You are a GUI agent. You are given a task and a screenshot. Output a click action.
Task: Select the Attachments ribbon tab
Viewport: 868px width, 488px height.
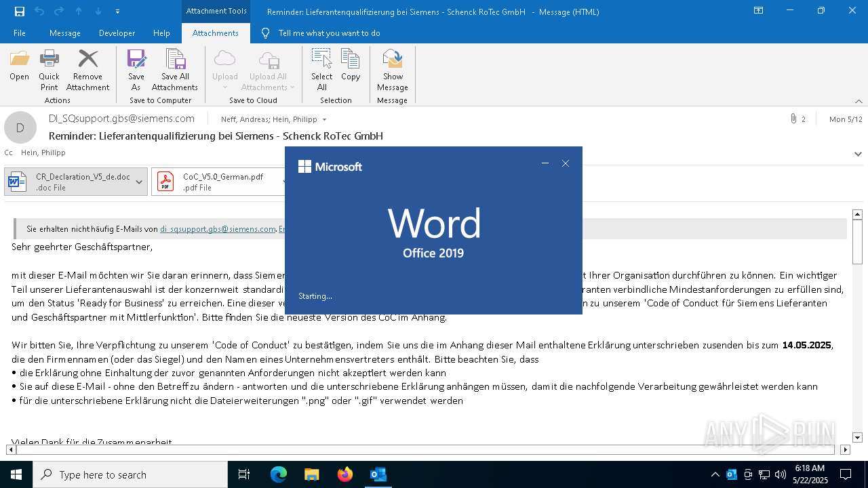point(216,33)
